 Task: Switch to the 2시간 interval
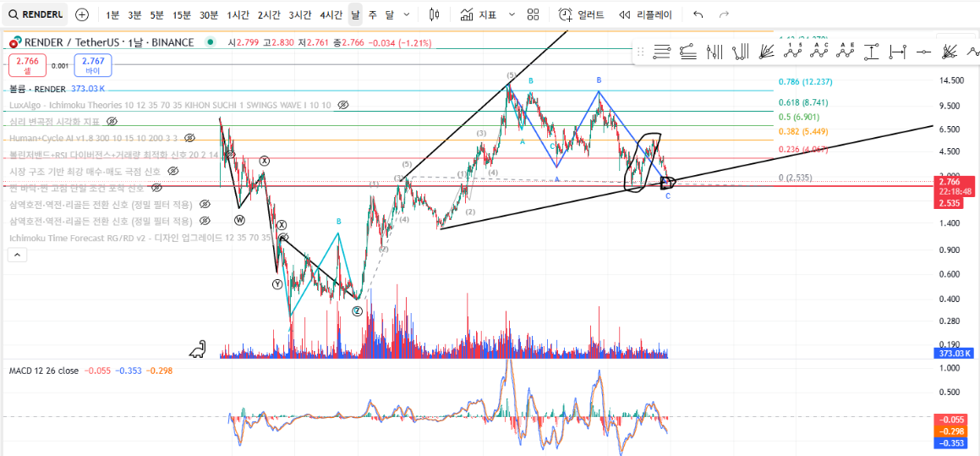[x=269, y=14]
